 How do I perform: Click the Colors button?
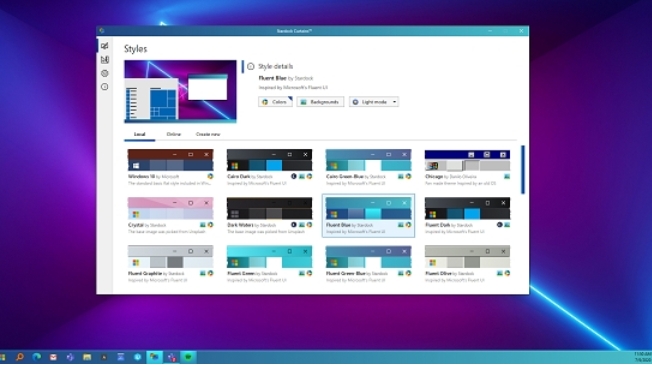point(275,102)
